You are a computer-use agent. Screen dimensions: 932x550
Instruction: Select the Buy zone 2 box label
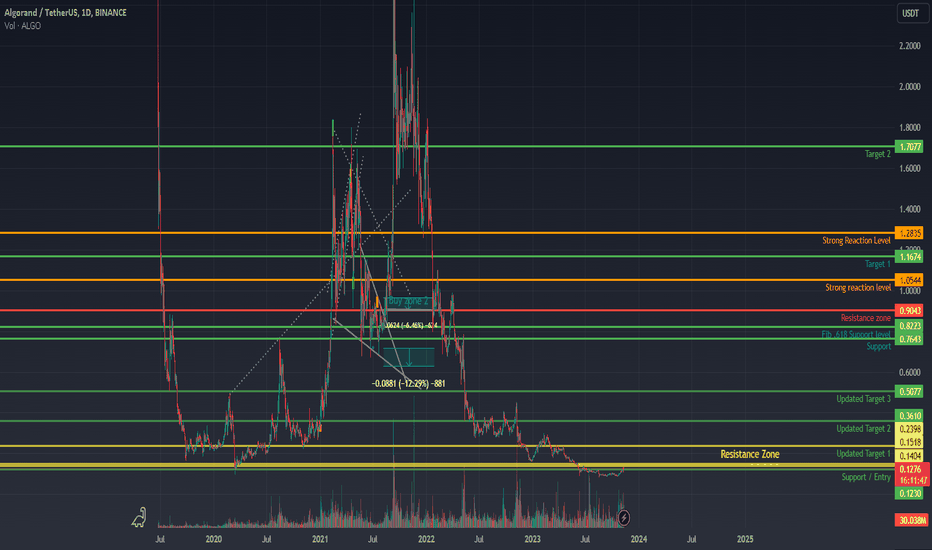point(408,301)
